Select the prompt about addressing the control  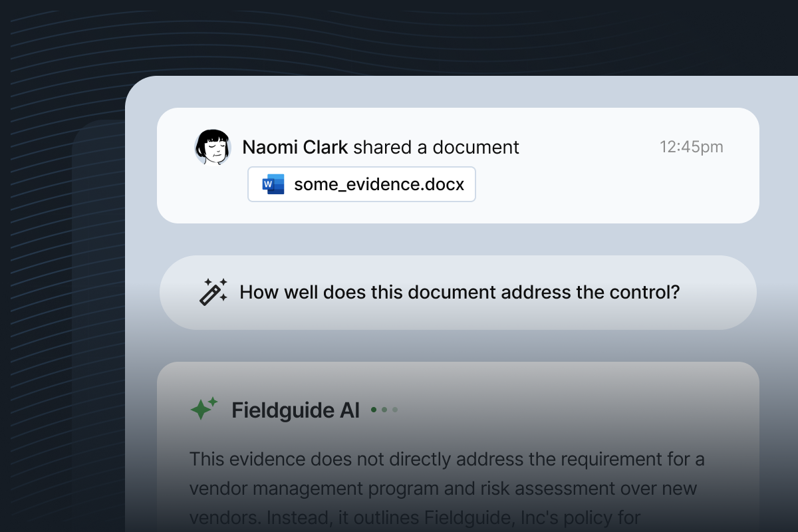(x=459, y=292)
